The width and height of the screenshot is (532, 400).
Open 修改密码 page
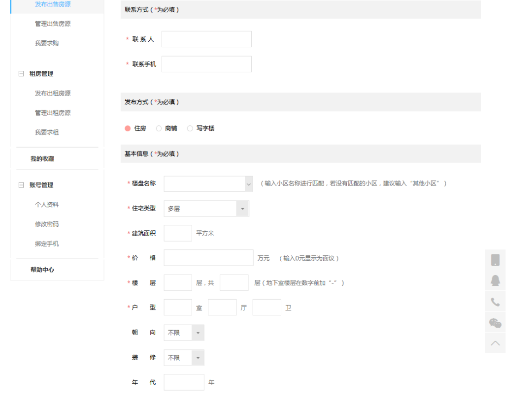tap(47, 224)
